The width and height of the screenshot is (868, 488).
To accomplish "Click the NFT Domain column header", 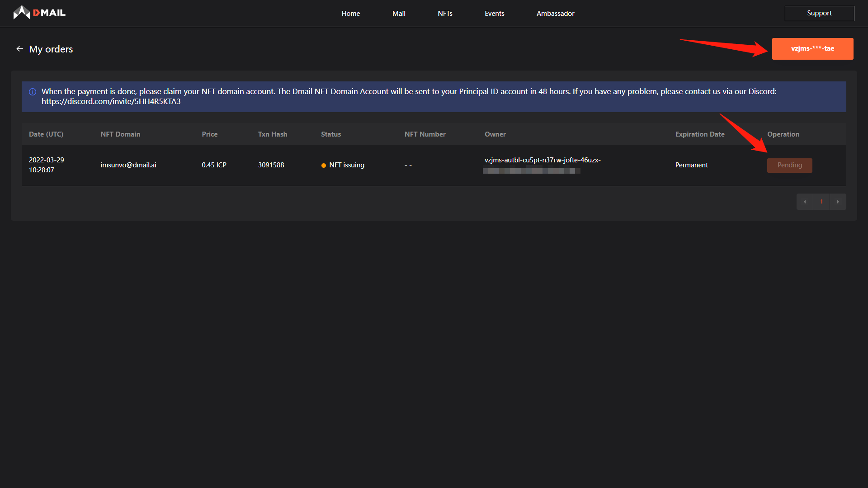I will (120, 134).
